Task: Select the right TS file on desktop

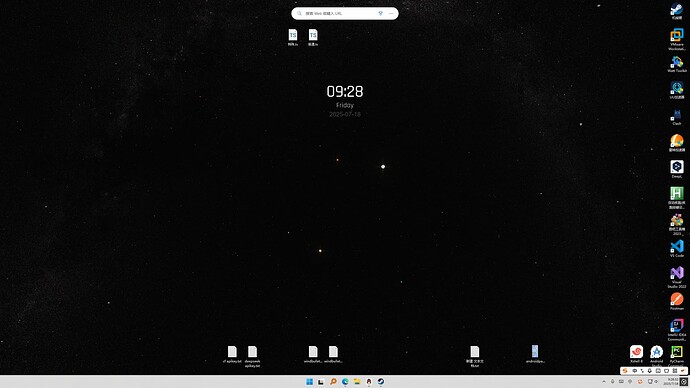Action: (x=313, y=37)
